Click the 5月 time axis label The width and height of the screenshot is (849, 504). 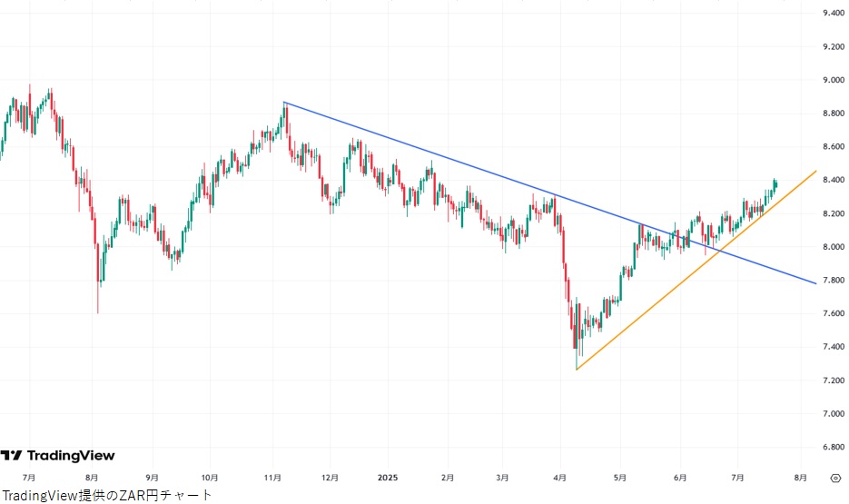pos(620,478)
